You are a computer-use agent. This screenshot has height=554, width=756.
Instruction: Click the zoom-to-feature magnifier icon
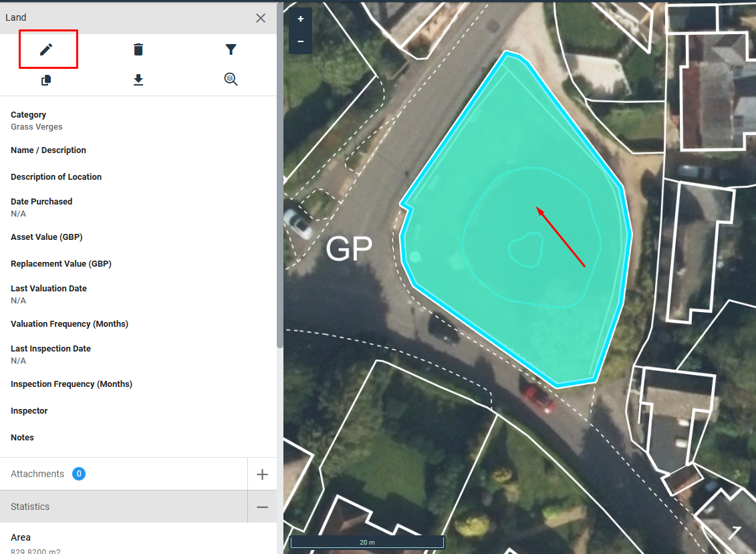(x=231, y=80)
